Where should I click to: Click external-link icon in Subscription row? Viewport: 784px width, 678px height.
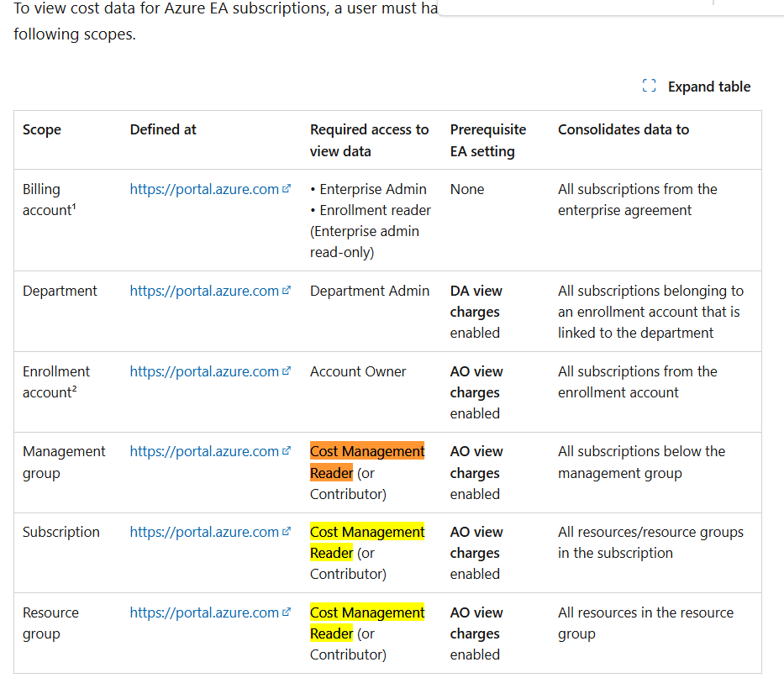coord(287,531)
